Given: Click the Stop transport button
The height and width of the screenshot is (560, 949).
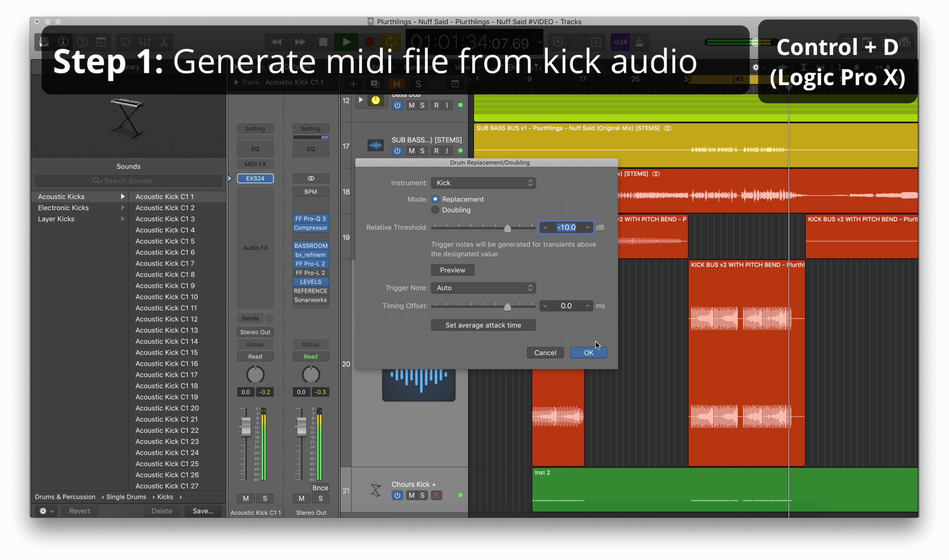Looking at the screenshot, I should pyautogui.click(x=323, y=42).
